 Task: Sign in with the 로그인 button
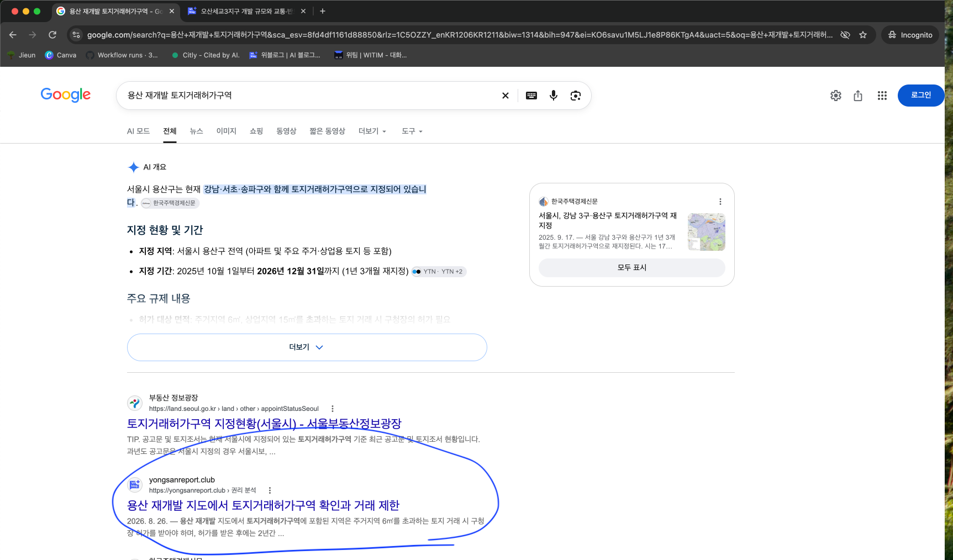pos(921,96)
